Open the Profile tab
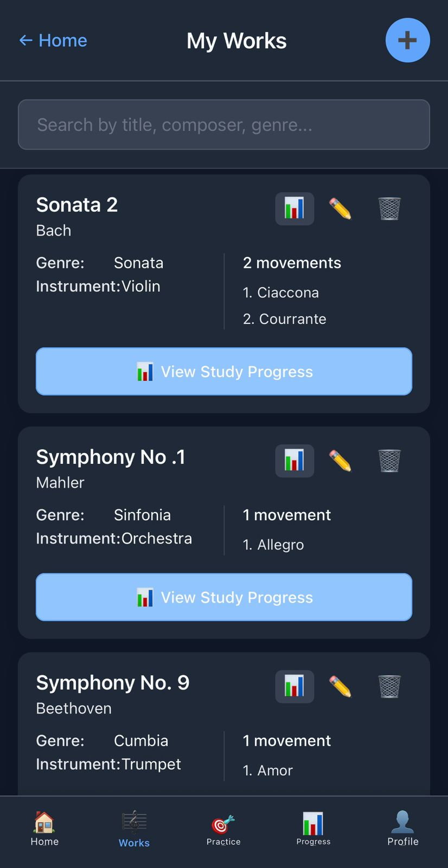The height and width of the screenshot is (868, 448). [402, 829]
